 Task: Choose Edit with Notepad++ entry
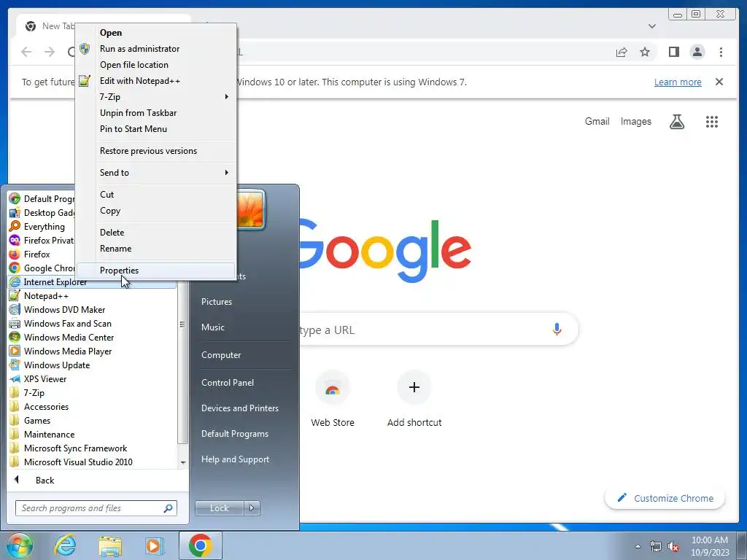(x=156, y=81)
